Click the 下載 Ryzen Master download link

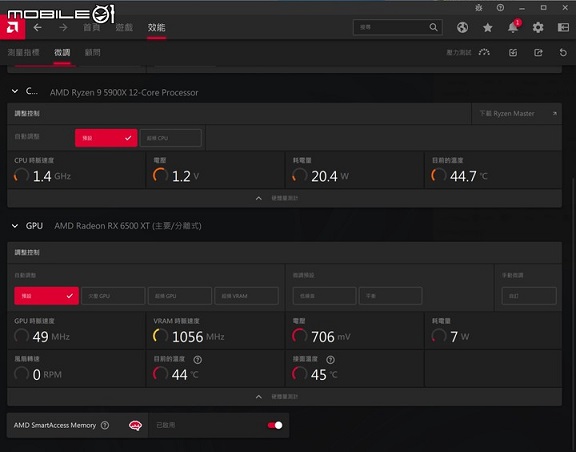point(507,114)
